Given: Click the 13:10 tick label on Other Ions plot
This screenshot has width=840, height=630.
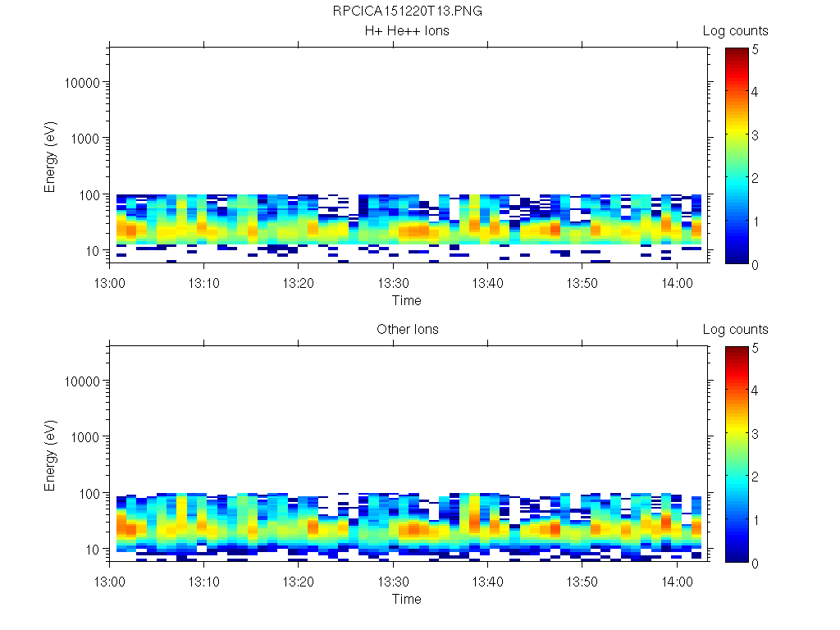Looking at the screenshot, I should tap(203, 582).
